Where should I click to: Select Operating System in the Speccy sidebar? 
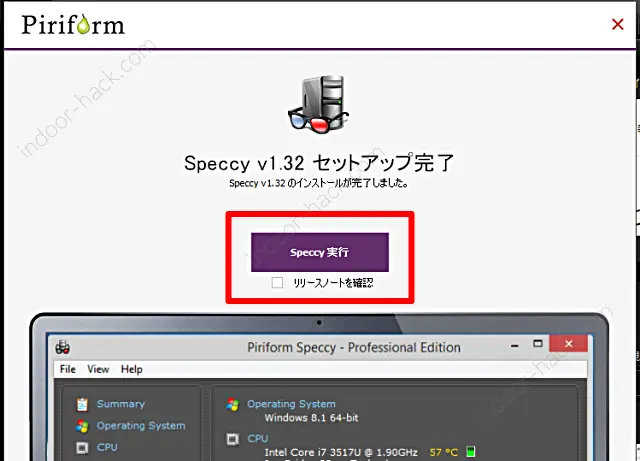(x=141, y=425)
